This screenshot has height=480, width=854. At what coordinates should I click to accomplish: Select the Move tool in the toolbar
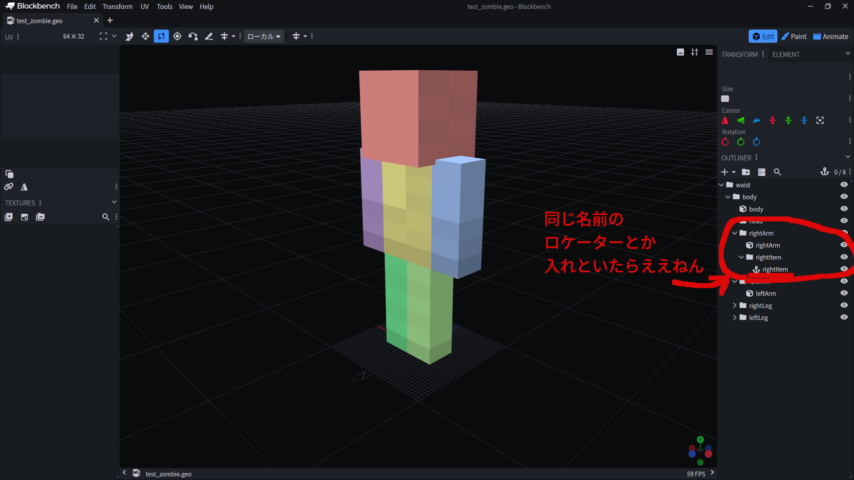click(130, 37)
